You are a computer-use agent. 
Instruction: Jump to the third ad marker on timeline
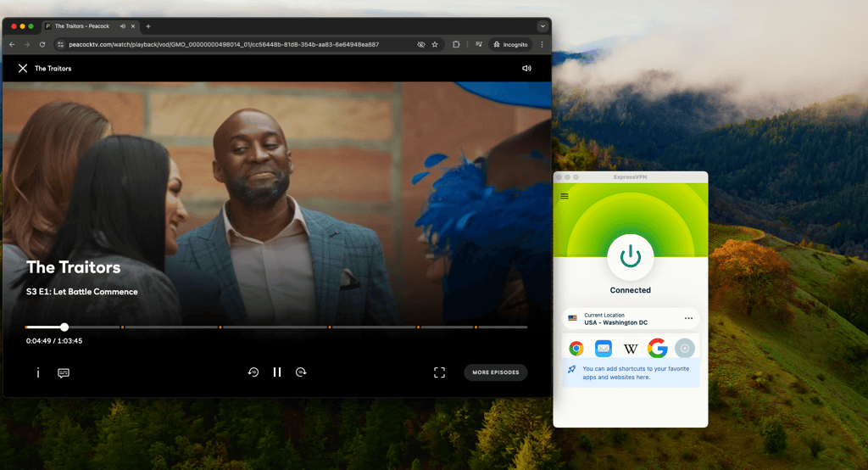pyautogui.click(x=330, y=327)
